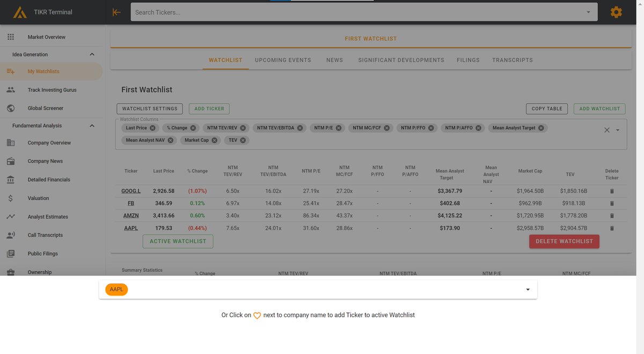Sort by the Market Cap column header
This screenshot has width=644, height=354.
click(x=530, y=171)
